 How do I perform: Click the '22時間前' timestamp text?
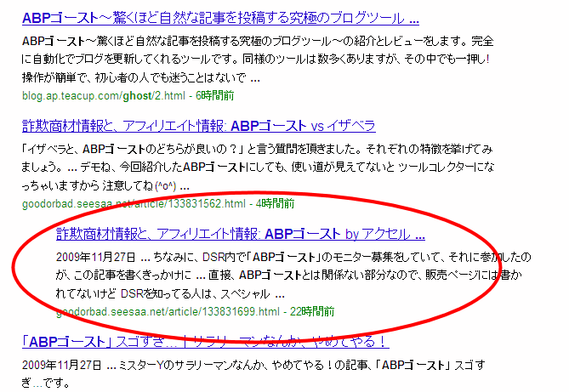click(x=312, y=312)
